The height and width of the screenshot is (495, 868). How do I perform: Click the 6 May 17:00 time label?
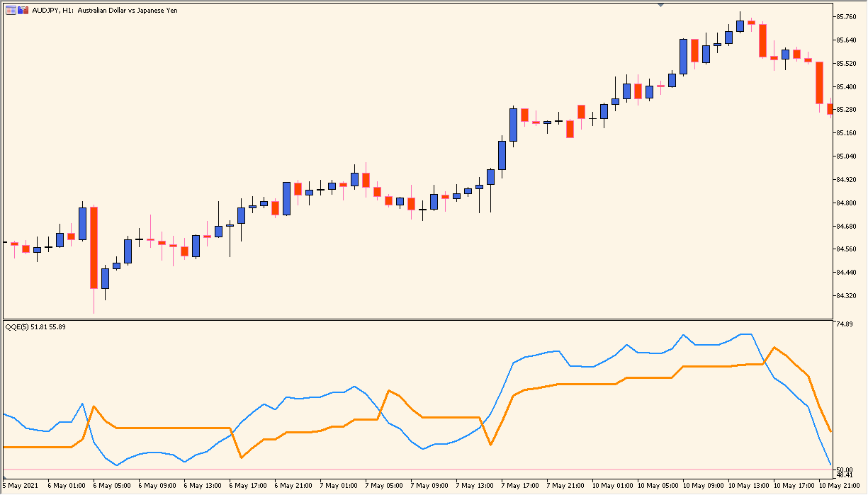249,486
